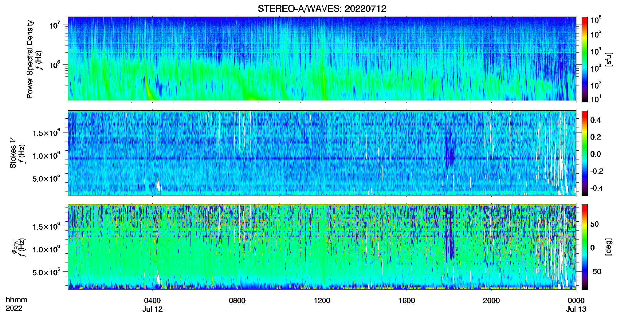Click the -50 tick on degree colorbar
Viewport: 644px width, 332px height.
595,272
